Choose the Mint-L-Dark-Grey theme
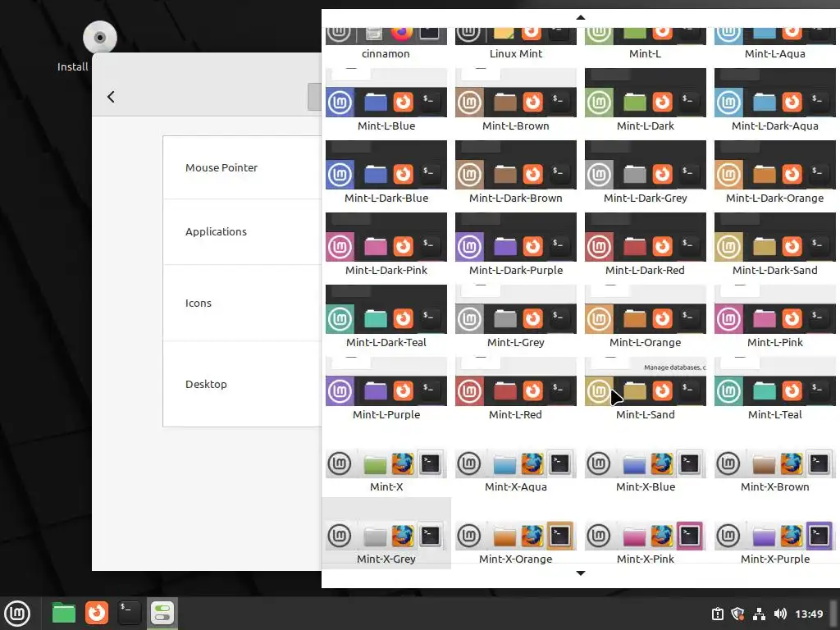This screenshot has height=630, width=840. click(645, 172)
